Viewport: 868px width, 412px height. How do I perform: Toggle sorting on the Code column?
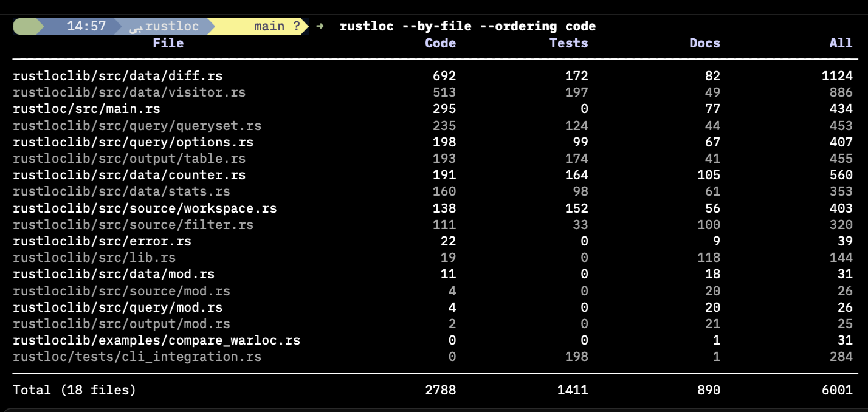(439, 43)
